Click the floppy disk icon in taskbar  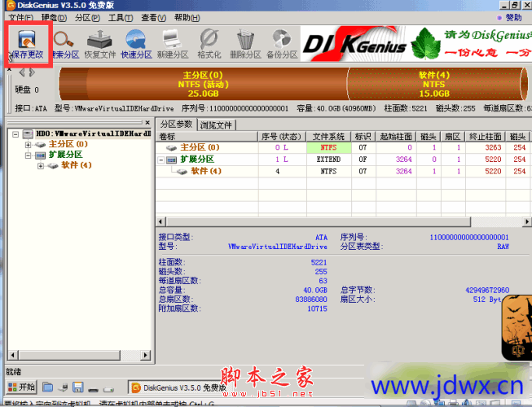tap(78, 387)
